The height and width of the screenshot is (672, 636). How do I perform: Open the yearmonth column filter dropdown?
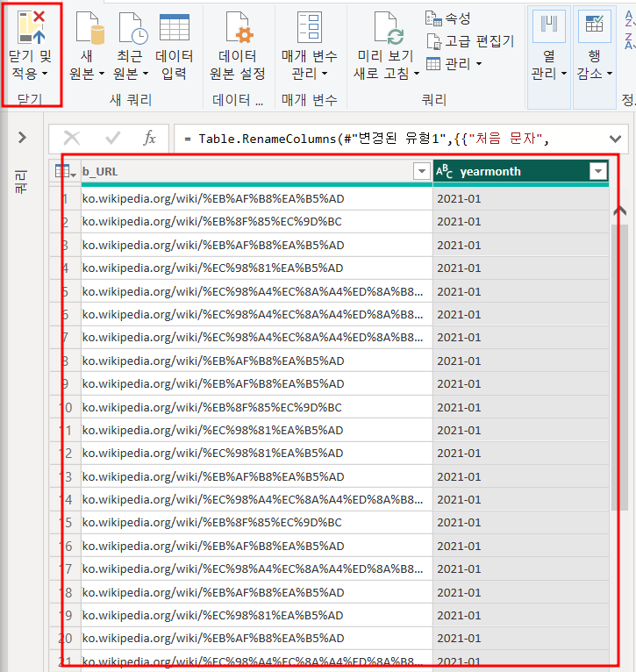[x=598, y=171]
